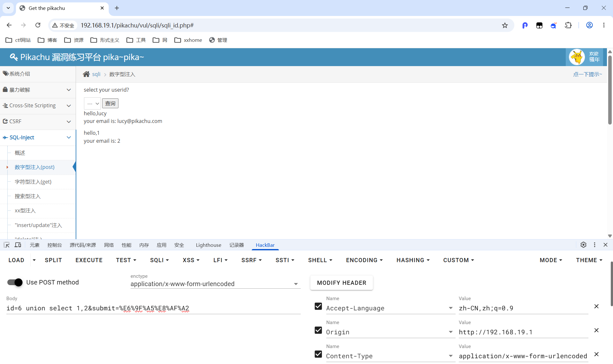
Task: Open the Chrome profile icon
Action: (x=589, y=25)
